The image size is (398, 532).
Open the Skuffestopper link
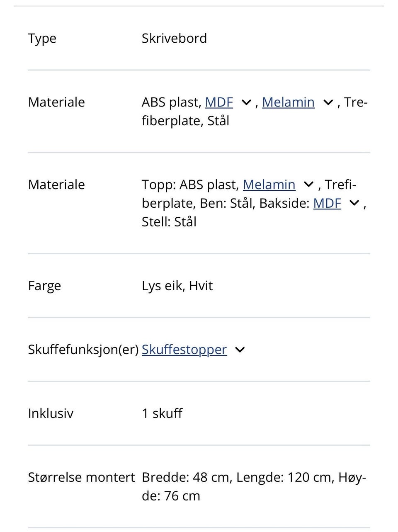coord(184,350)
